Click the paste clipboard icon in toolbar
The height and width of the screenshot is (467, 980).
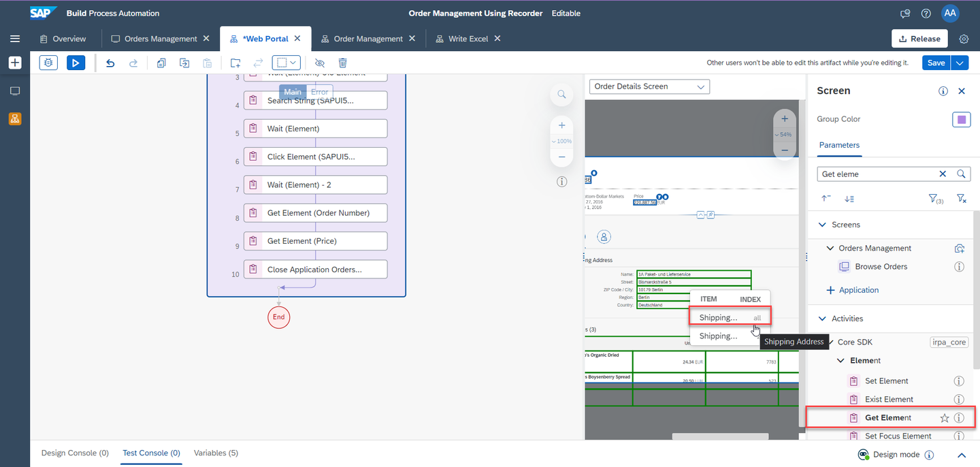[208, 63]
